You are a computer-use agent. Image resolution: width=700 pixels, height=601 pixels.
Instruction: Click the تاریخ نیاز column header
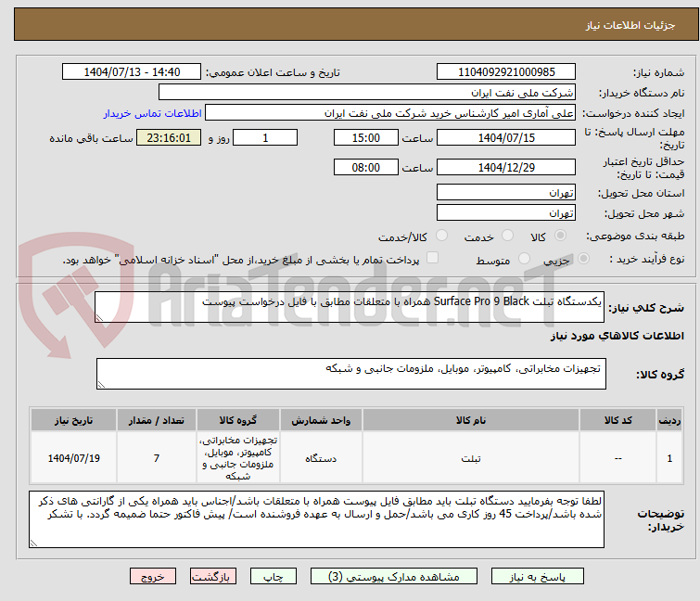tap(73, 420)
